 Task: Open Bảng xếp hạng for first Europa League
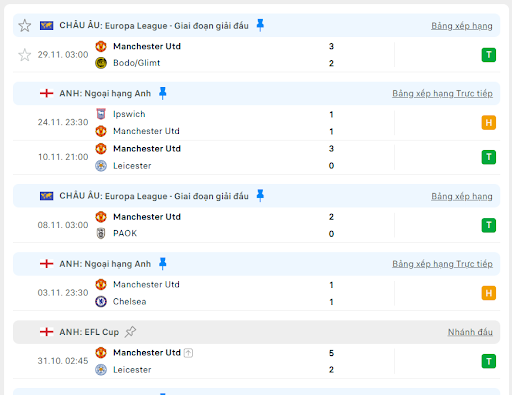click(x=462, y=26)
